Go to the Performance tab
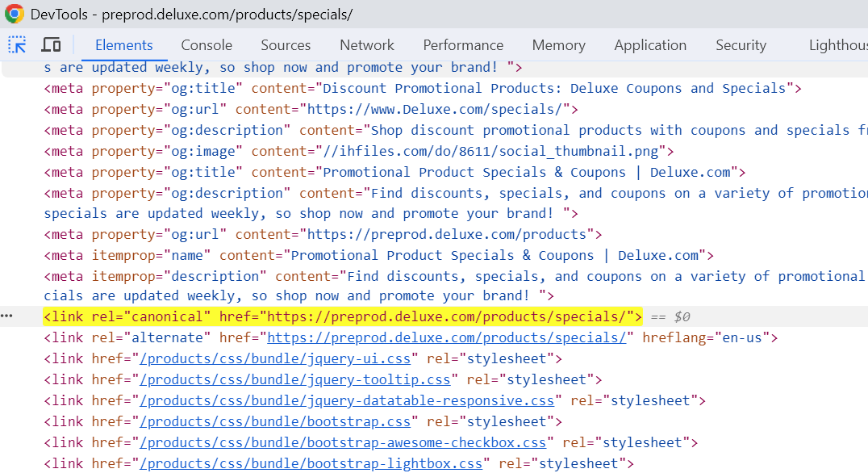868x473 pixels. click(463, 45)
